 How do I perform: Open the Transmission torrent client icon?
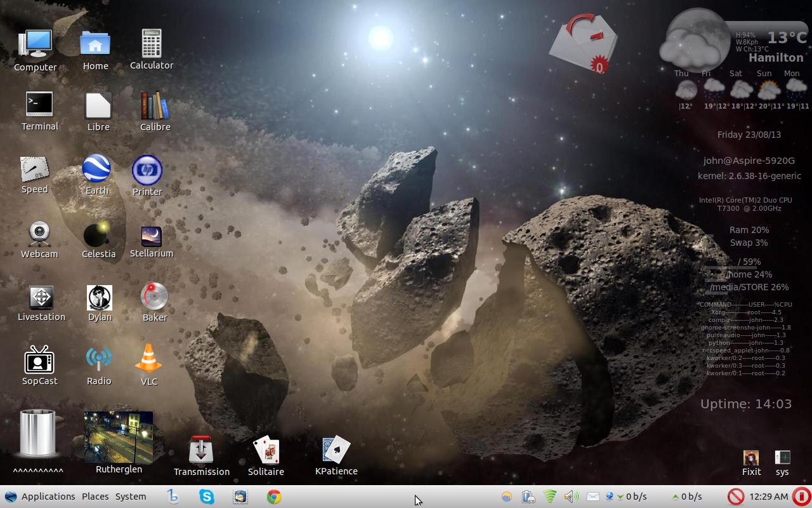[201, 450]
